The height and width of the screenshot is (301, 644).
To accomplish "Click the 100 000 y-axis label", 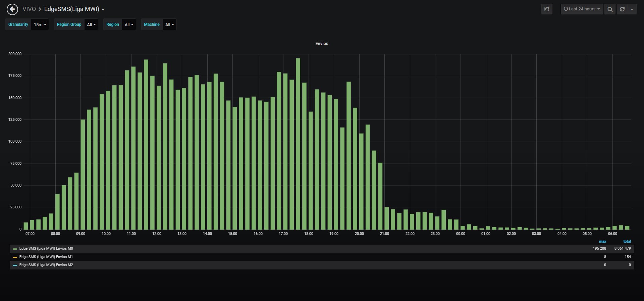I will 15,142.
